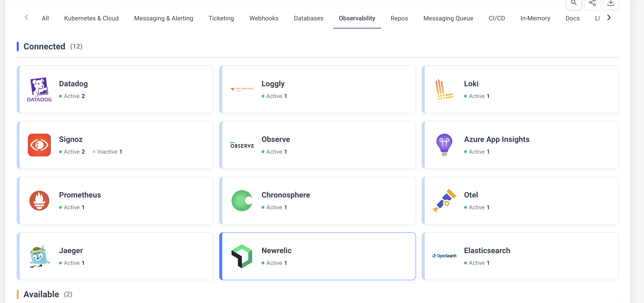Click the Available section heading
Image resolution: width=644 pixels, height=303 pixels.
click(41, 294)
